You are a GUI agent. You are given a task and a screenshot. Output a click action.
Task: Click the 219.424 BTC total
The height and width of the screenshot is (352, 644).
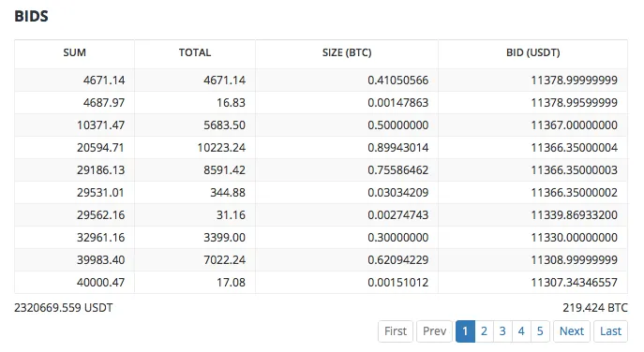595,308
